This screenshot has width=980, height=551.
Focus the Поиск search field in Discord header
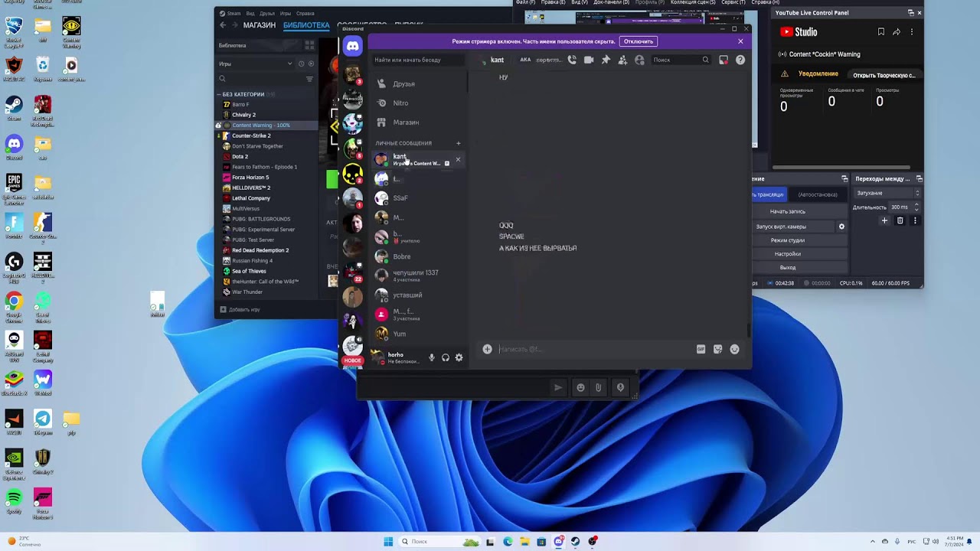coord(681,60)
